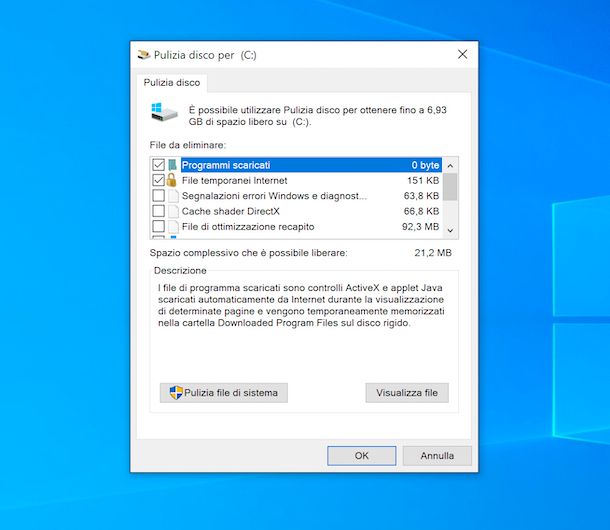Click the 0 byte size value
Viewport: 610px width, 530px height.
pyautogui.click(x=426, y=165)
